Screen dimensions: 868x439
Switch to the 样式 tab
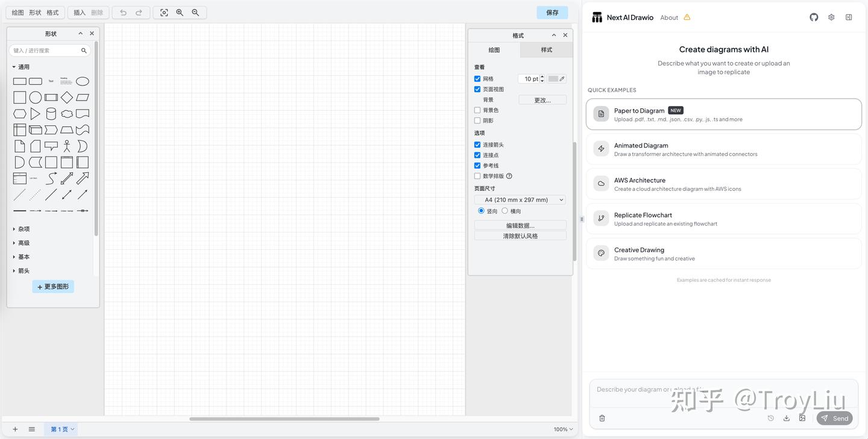(x=546, y=50)
